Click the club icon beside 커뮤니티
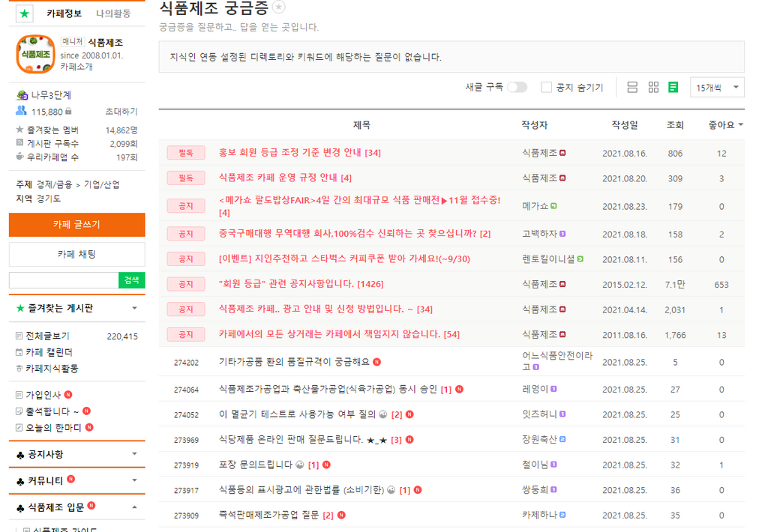This screenshot has width=768, height=532. click(x=20, y=482)
